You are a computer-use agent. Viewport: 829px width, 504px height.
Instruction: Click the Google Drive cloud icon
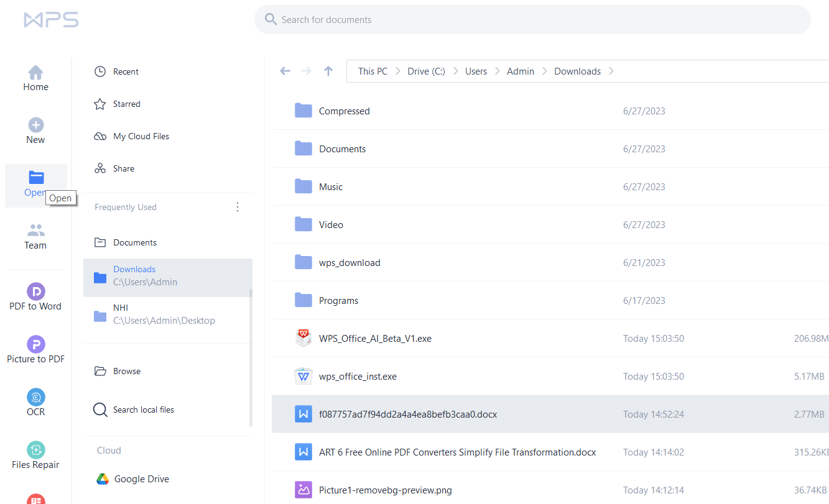pyautogui.click(x=103, y=479)
